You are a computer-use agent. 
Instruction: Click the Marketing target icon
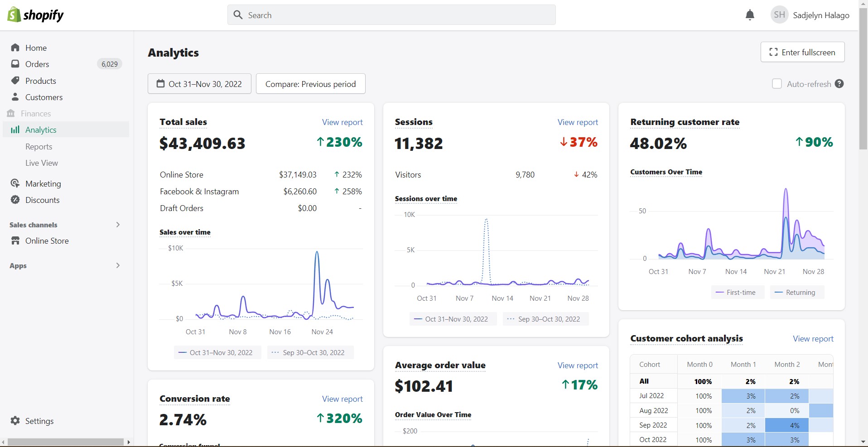click(15, 183)
